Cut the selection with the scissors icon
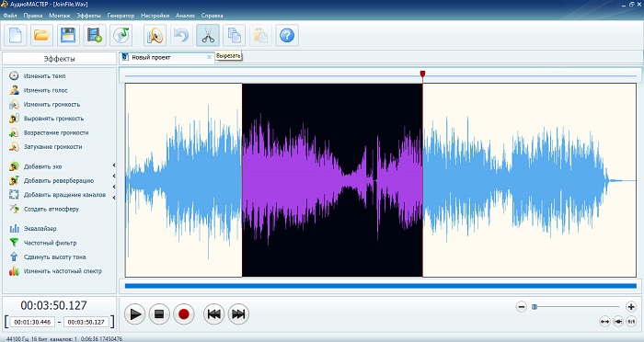The width and height of the screenshot is (644, 342). (208, 35)
